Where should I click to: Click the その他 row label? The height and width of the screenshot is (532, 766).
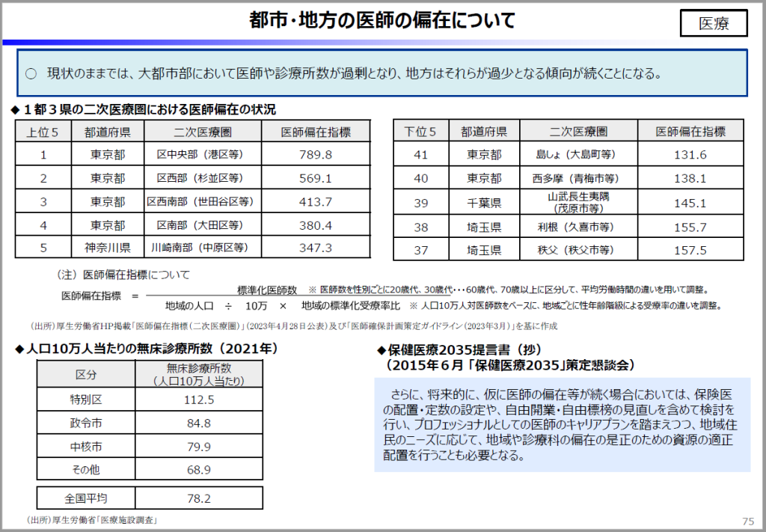tap(86, 469)
